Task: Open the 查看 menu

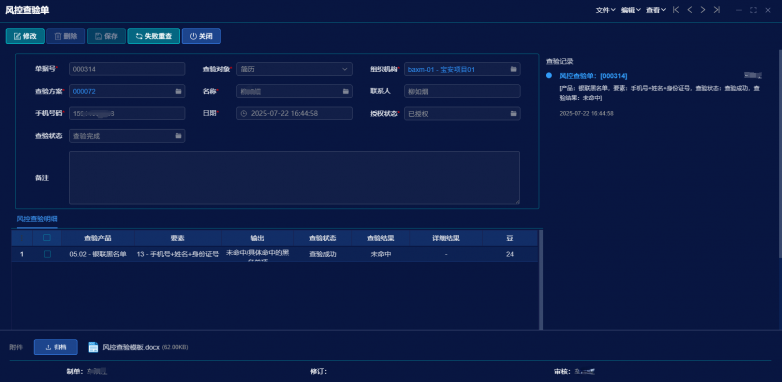Action: [x=656, y=10]
